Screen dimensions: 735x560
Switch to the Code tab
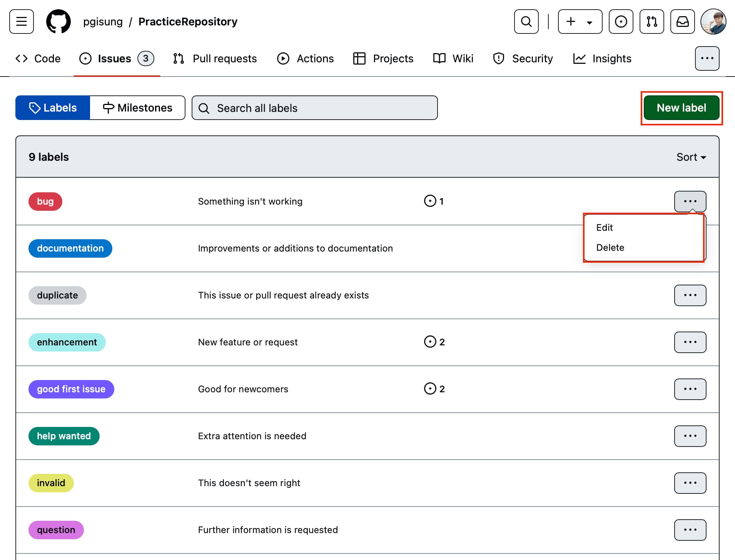(x=38, y=58)
